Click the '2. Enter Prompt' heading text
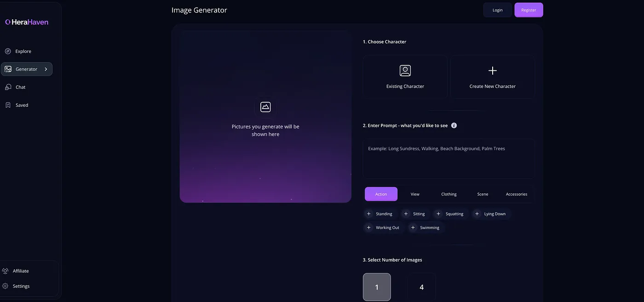 coord(405,125)
